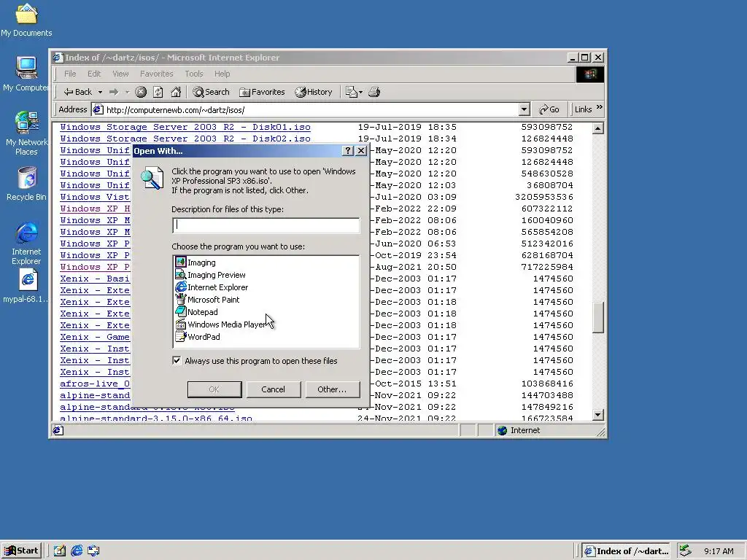The height and width of the screenshot is (560, 747).
Task: Open the Favorites toolbar button
Action: tap(262, 92)
